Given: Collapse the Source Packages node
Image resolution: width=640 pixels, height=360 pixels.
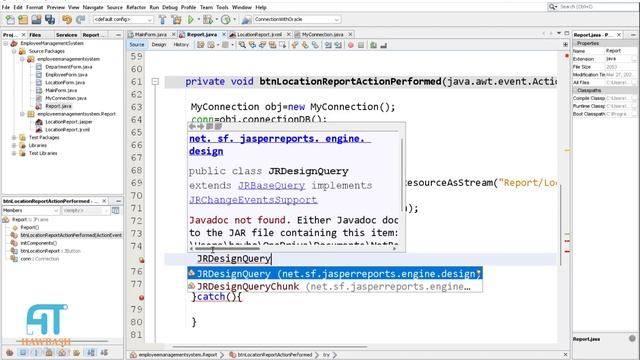Looking at the screenshot, I should click(14, 51).
